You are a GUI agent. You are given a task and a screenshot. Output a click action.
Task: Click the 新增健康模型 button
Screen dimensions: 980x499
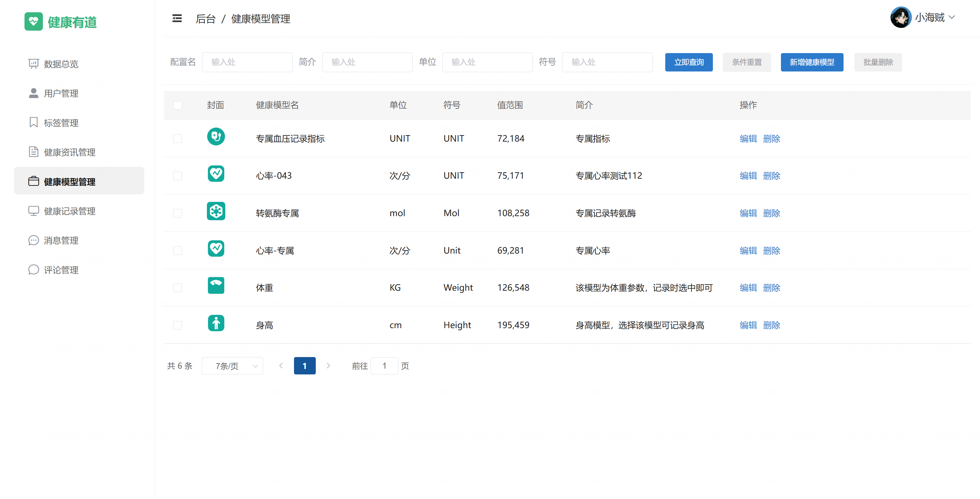(x=812, y=62)
